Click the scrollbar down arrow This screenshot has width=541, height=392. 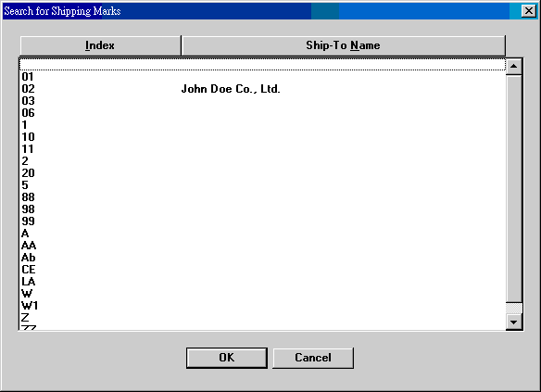(514, 322)
